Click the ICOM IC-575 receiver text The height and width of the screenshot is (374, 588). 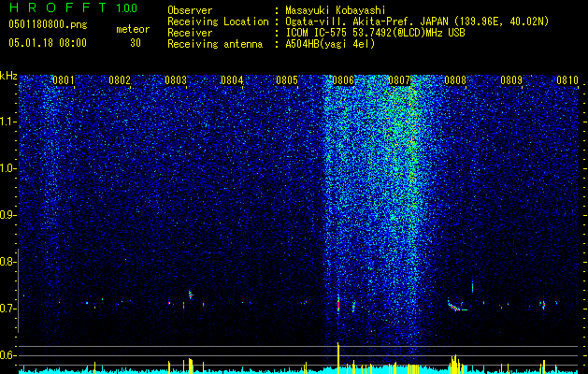coord(375,33)
